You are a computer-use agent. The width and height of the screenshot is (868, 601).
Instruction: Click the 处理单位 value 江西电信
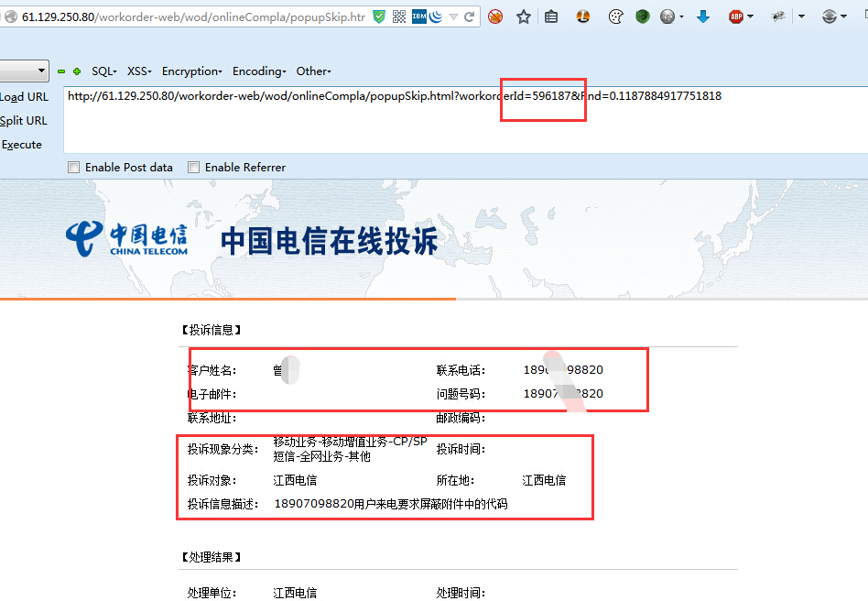295,594
